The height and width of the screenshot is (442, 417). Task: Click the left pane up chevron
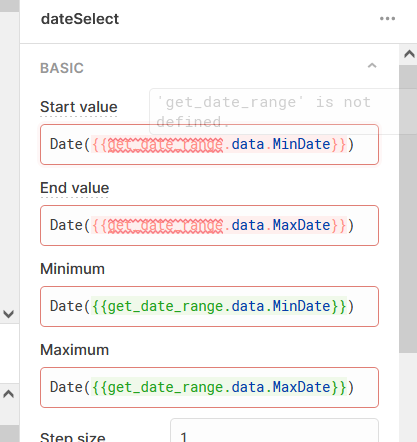(x=8, y=394)
